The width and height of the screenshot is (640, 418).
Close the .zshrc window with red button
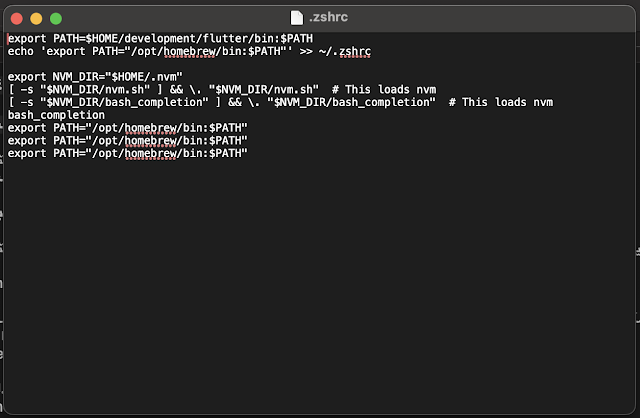17,18
